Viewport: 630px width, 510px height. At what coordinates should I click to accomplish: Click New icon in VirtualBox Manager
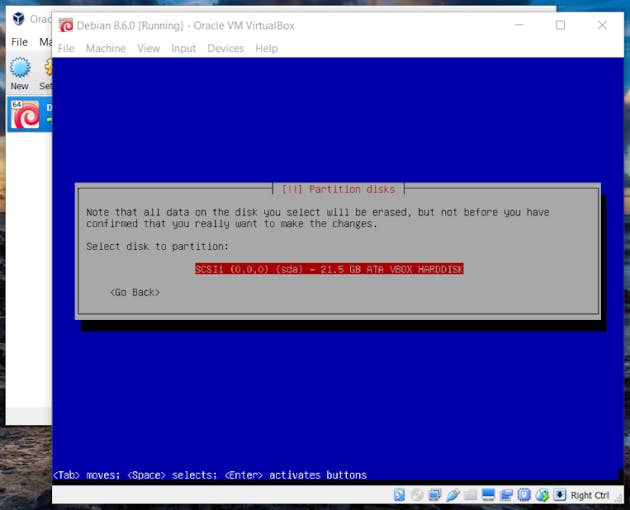tap(20, 67)
